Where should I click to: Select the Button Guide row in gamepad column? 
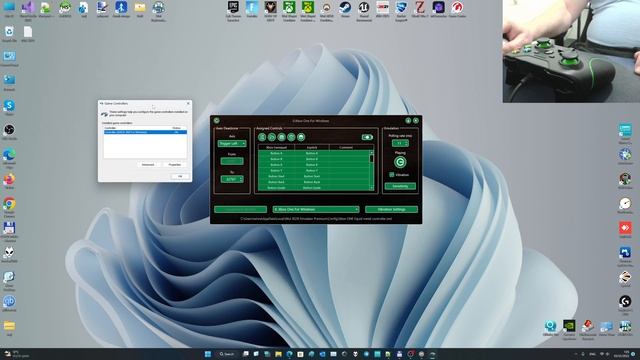click(276, 188)
